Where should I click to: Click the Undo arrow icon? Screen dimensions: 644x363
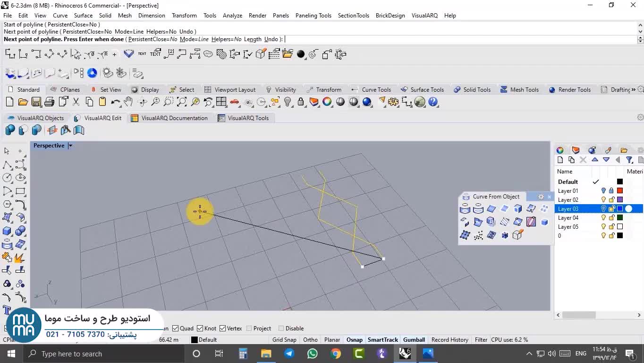click(x=115, y=102)
